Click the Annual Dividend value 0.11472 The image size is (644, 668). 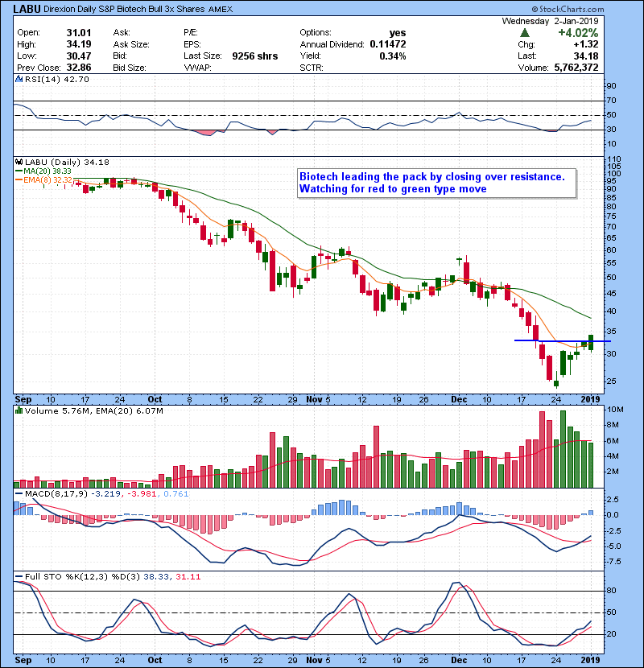[x=388, y=44]
